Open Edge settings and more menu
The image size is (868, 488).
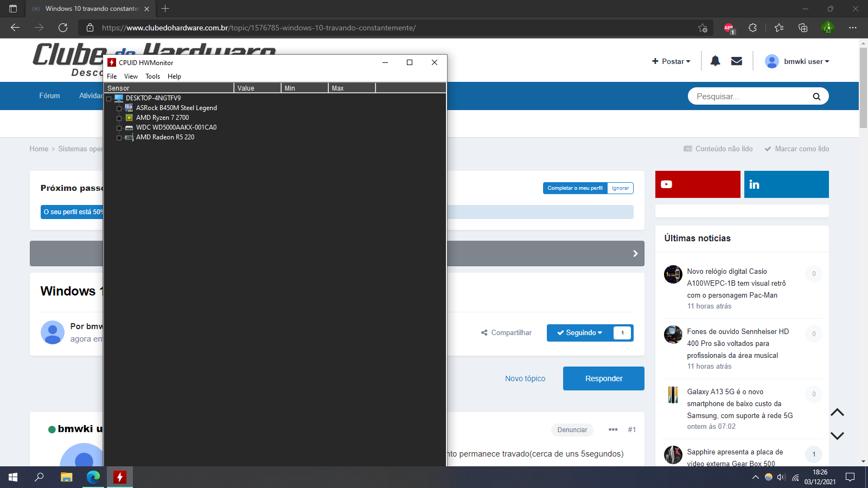click(x=853, y=28)
